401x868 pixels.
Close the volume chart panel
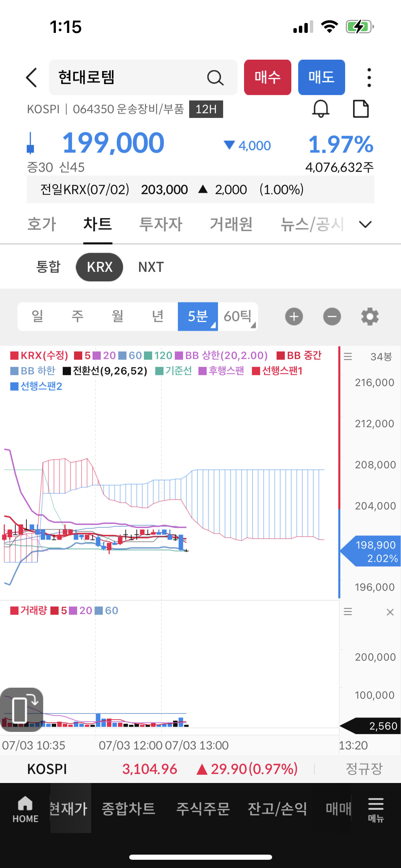point(390,612)
